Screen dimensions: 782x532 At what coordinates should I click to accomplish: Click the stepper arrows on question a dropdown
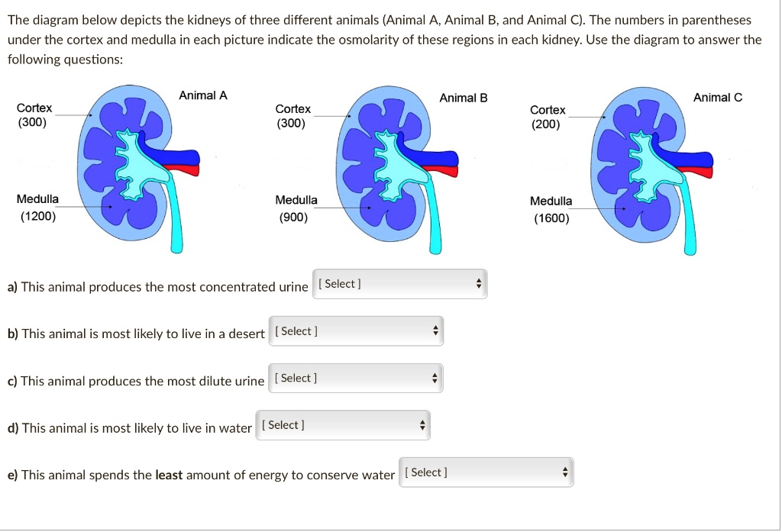pos(479,283)
